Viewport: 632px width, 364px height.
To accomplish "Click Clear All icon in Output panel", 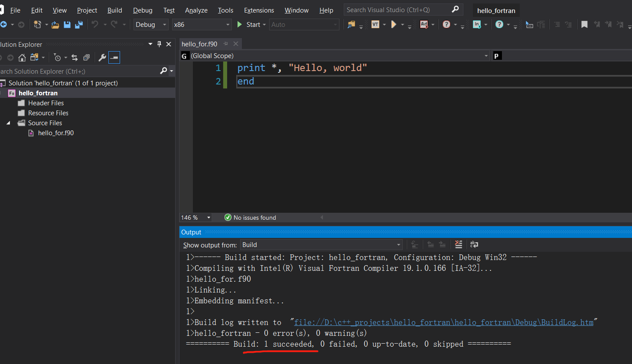I will (459, 245).
